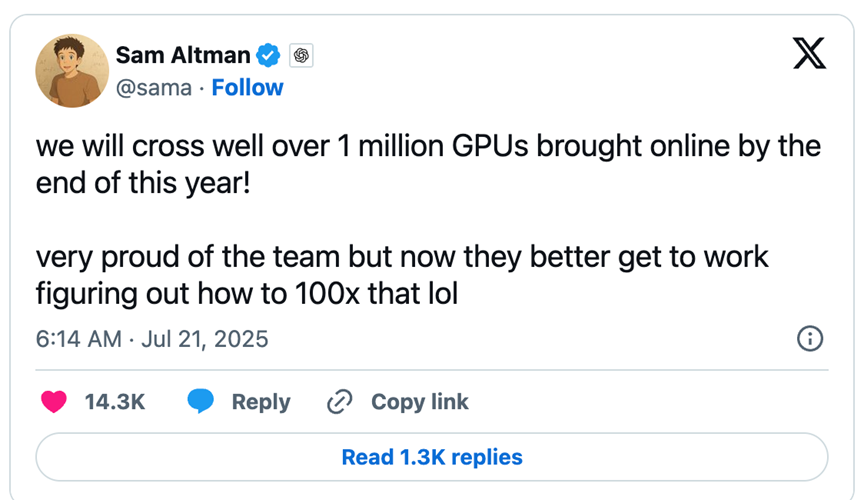Click the 'very proud of the team' line
The width and height of the screenshot is (864, 500).
[x=402, y=257]
